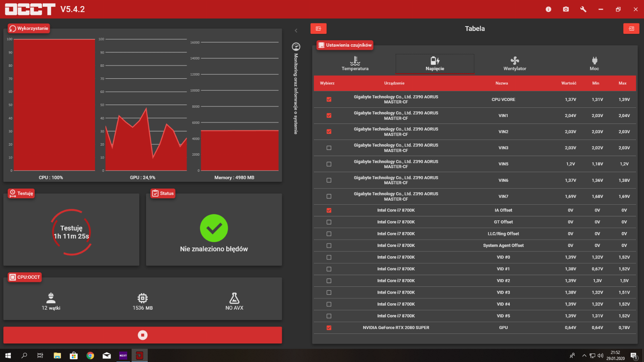Collapse the left panel with chevron arrow
Image resolution: width=644 pixels, height=362 pixels.
coord(296,31)
